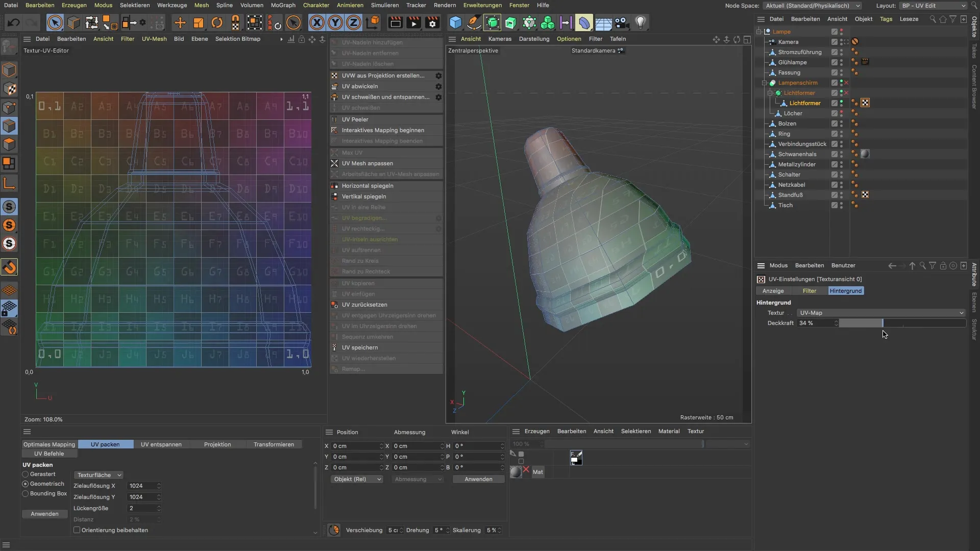Toggle layer checkbox of Tisch object
The width and height of the screenshot is (980, 551).
tap(834, 205)
